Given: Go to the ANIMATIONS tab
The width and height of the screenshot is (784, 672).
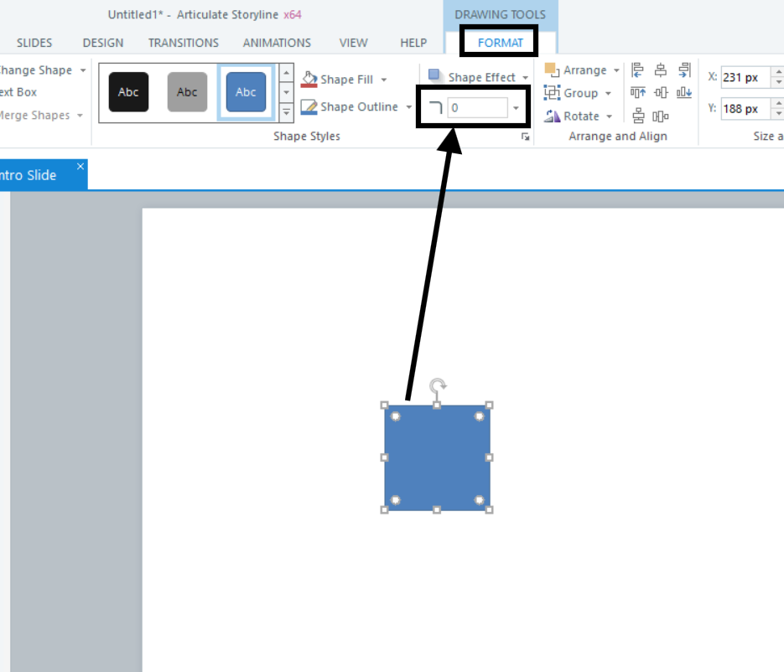Looking at the screenshot, I should [x=277, y=43].
